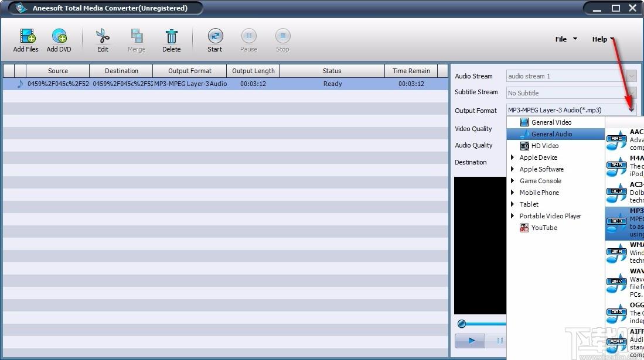The image size is (644, 360).
Task: Click the black video preview area
Action: 480,245
